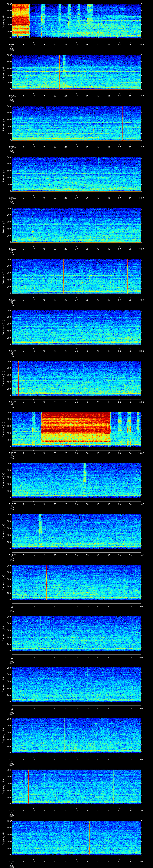The height and width of the screenshot is (868, 153).
Task: Select the spectrogram panel starting at 3:03:00
Action: click(x=76, y=123)
